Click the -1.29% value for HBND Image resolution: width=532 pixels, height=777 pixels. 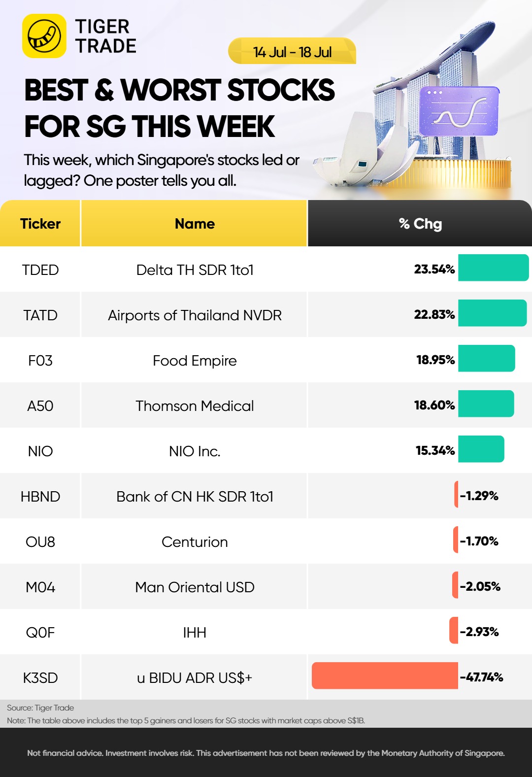479,496
